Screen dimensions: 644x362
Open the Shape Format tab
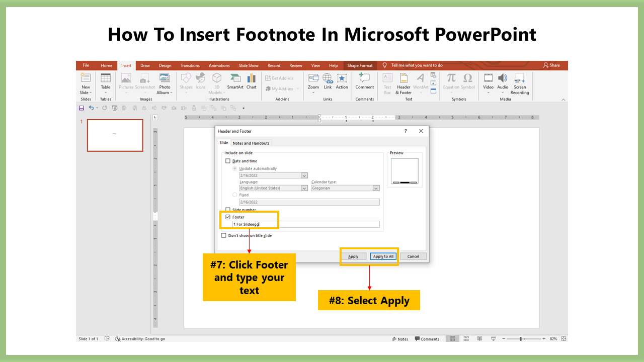click(x=360, y=65)
